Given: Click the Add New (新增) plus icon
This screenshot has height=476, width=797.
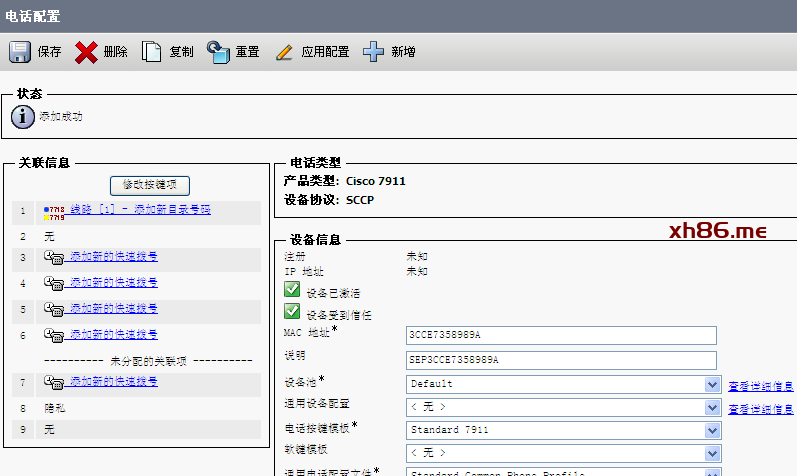Looking at the screenshot, I should (373, 52).
